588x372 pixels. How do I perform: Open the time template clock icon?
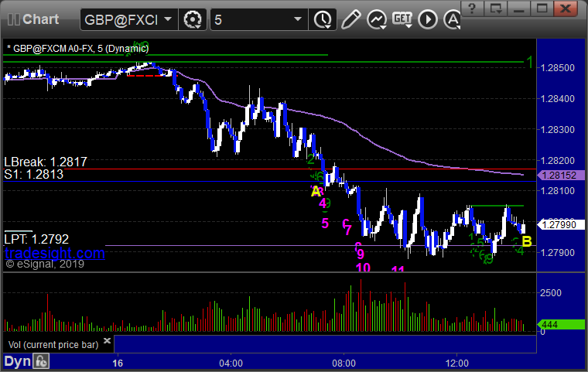323,19
